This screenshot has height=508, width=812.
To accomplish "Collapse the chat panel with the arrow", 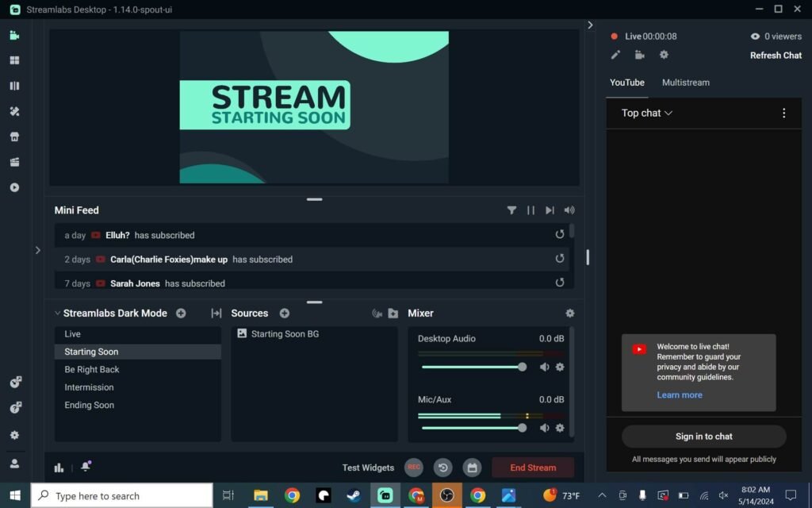I will click(590, 25).
